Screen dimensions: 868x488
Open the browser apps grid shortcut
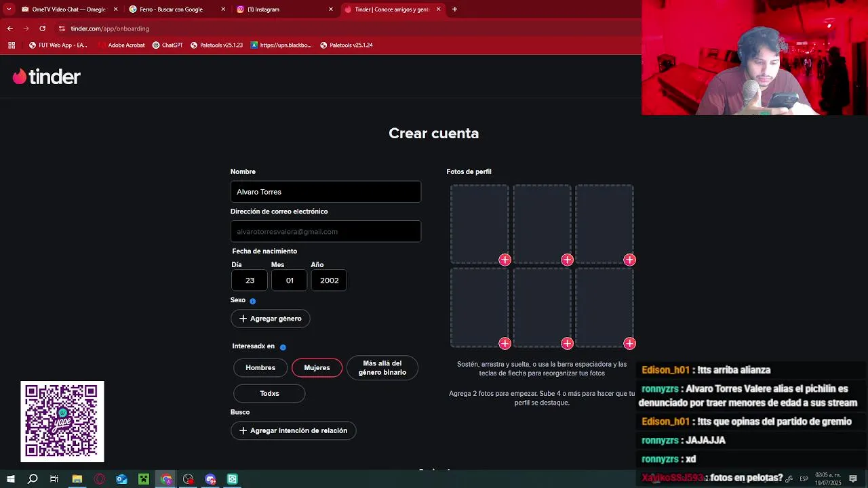coord(12,45)
